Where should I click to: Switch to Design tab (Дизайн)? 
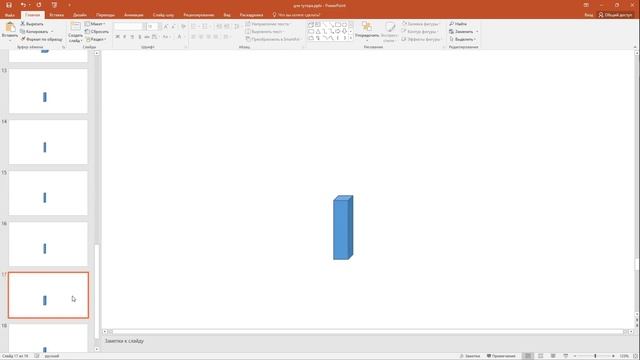click(80, 15)
